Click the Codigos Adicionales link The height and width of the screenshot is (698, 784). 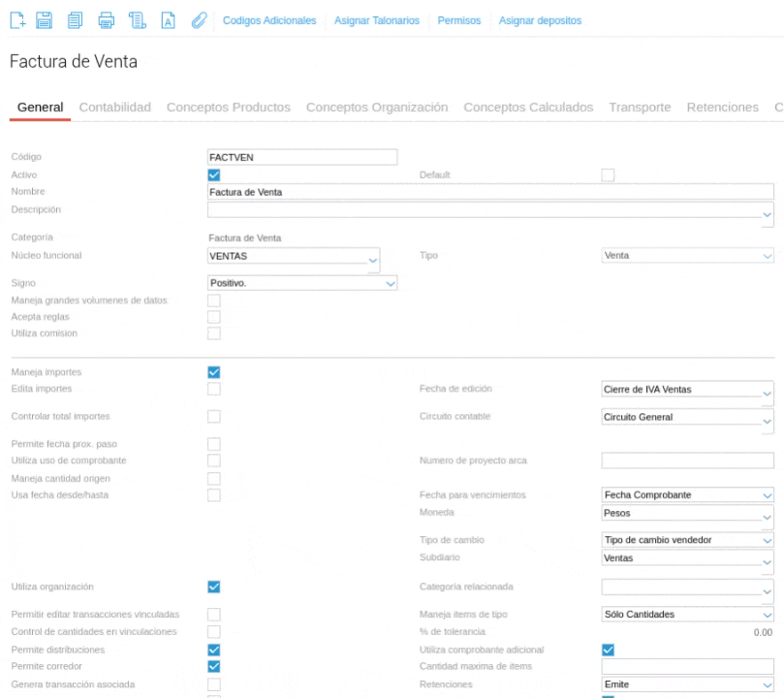point(269,21)
